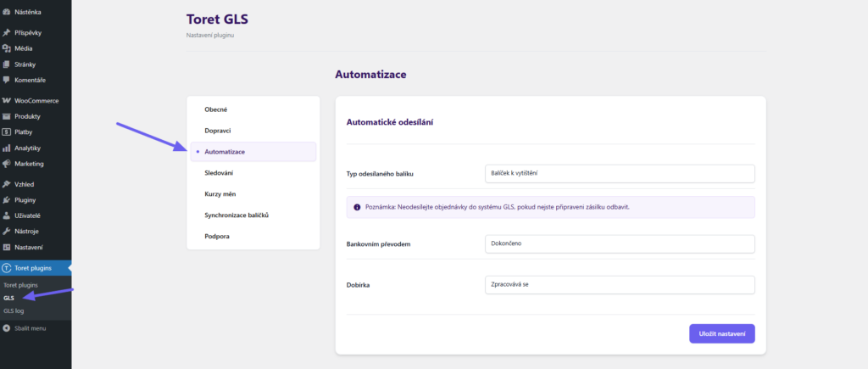Click the Média icon in sidebar
This screenshot has height=369, width=868.
(7, 48)
